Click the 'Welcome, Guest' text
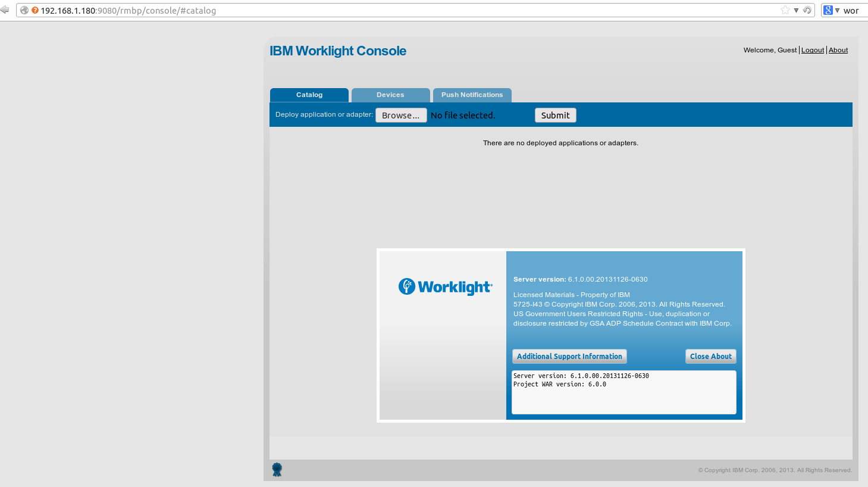The height and width of the screenshot is (487, 868). click(770, 50)
